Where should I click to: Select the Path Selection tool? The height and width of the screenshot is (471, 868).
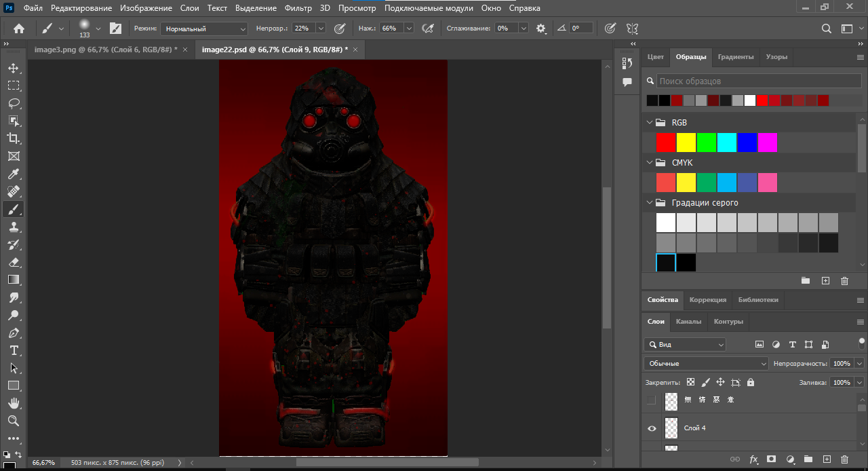click(x=13, y=368)
